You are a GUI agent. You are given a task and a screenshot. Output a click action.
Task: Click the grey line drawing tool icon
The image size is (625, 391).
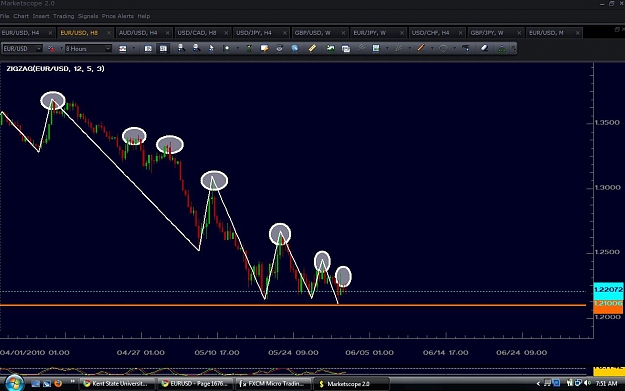(x=398, y=48)
